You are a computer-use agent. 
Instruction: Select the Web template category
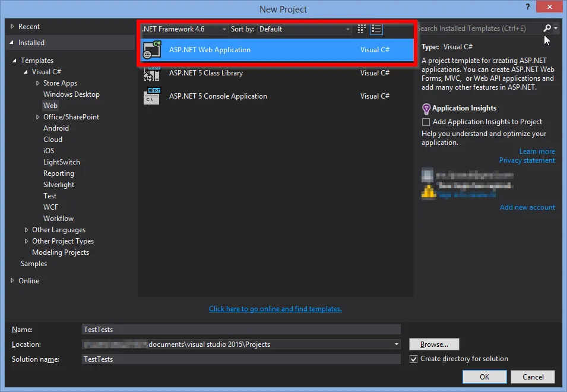coord(50,106)
